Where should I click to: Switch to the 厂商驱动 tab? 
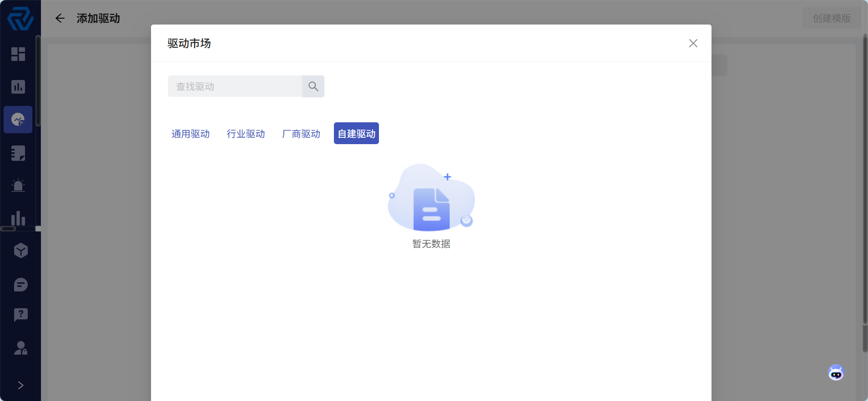click(301, 134)
